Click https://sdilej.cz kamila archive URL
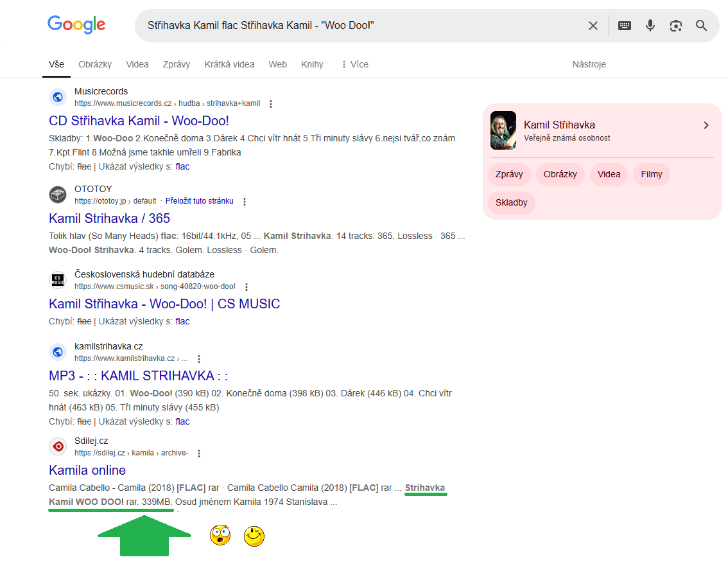The image size is (728, 564). (132, 452)
